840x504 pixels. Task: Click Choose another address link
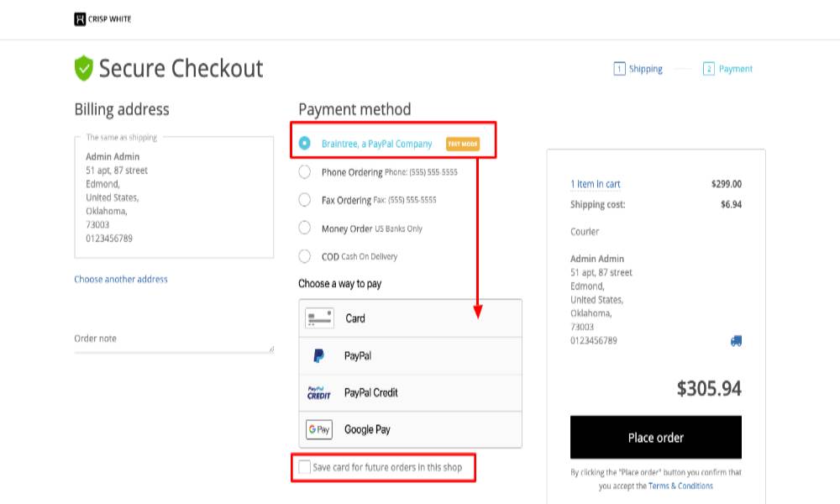(121, 279)
